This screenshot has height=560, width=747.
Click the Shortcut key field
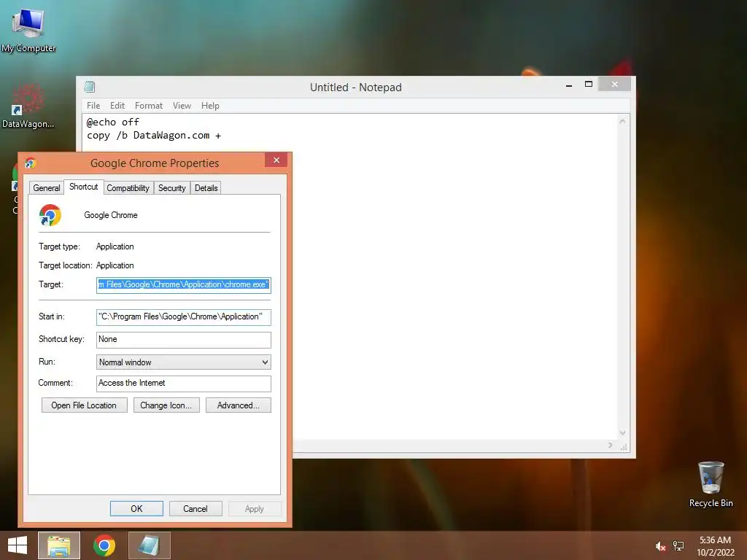[x=183, y=340]
